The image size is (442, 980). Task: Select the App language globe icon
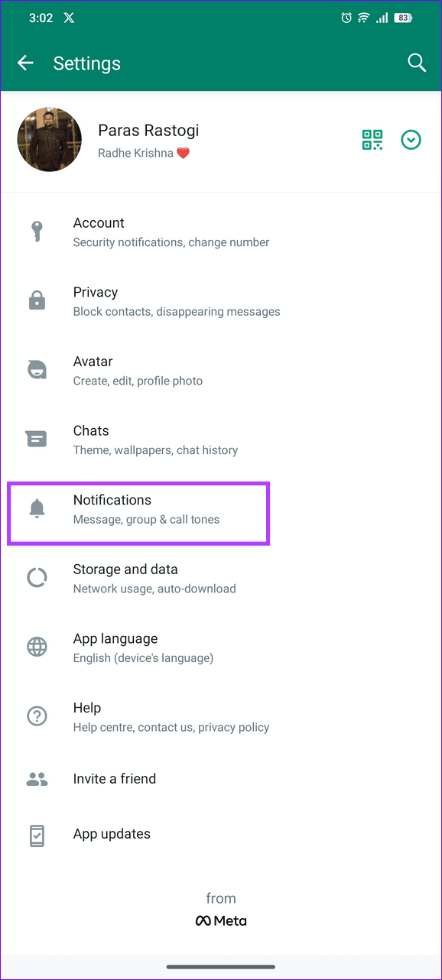[36, 647]
